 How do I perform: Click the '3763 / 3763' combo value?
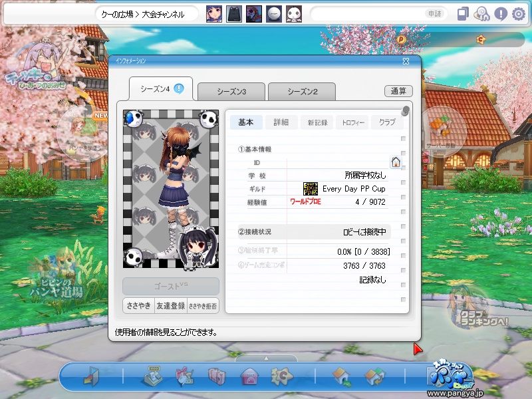(x=364, y=265)
